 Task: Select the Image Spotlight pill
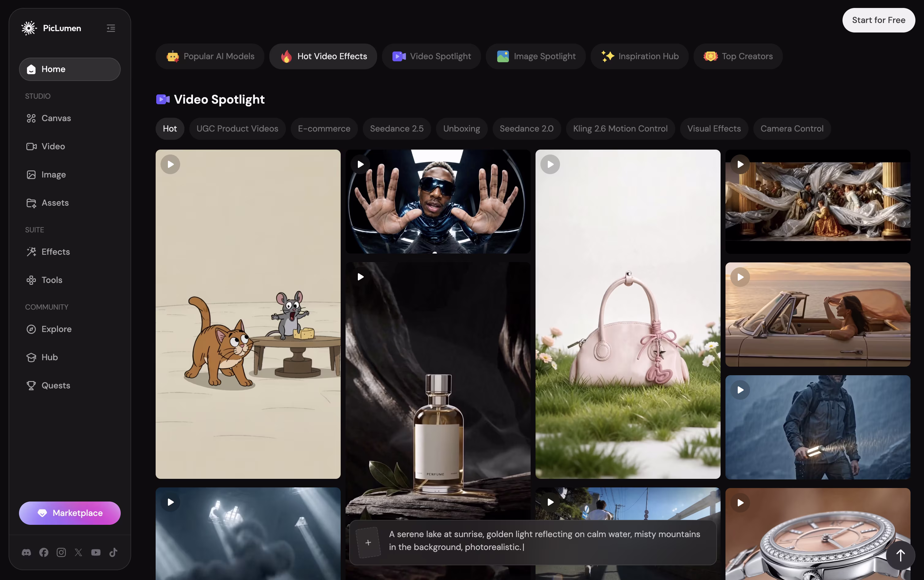point(536,56)
